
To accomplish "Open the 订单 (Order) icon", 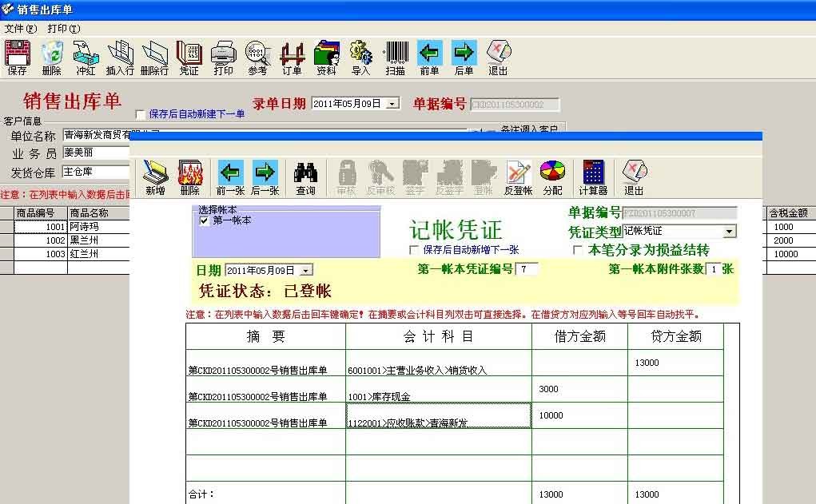I will 291,54.
